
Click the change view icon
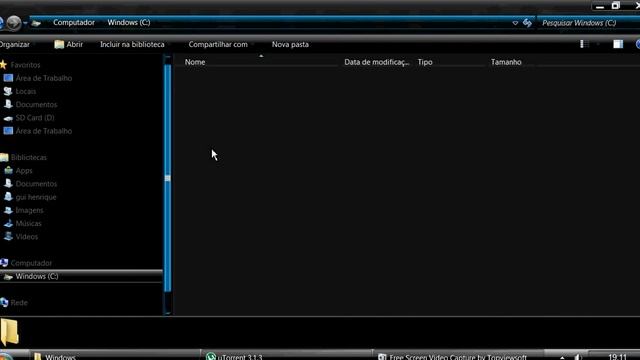click(584, 44)
